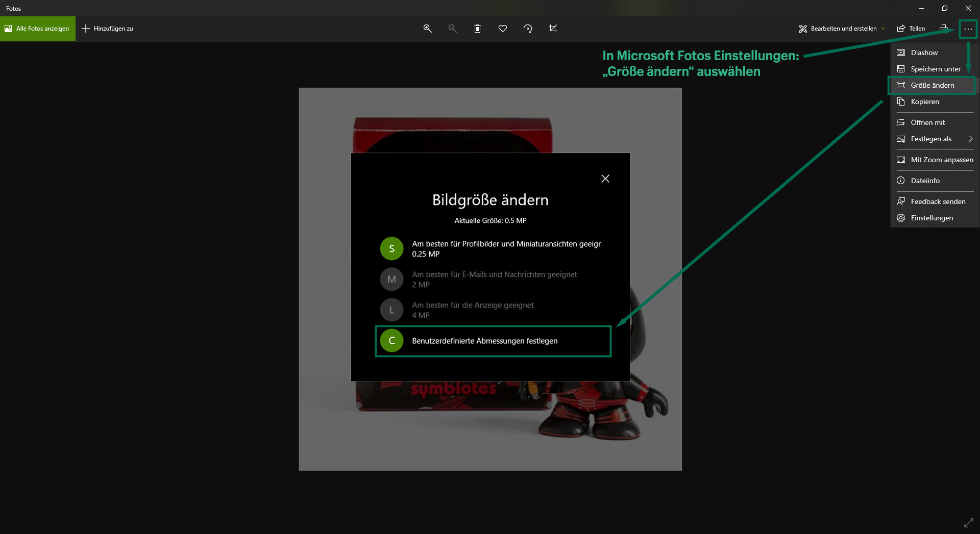Open the Festlegen als chevron arrow
Screen dimensions: 980x534
970,139
